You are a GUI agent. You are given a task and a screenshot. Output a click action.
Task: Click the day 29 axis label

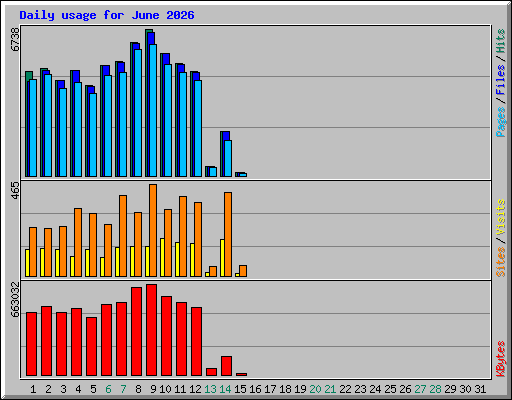[450, 389]
